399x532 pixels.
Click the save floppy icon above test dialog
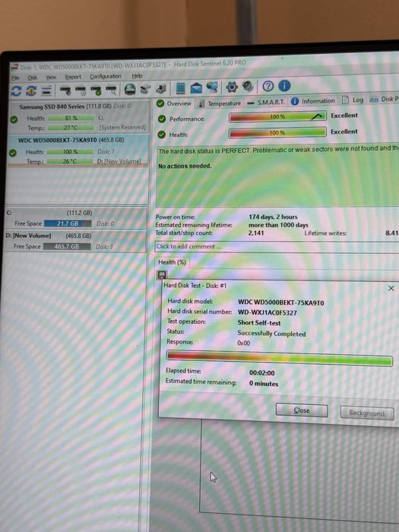(x=162, y=275)
